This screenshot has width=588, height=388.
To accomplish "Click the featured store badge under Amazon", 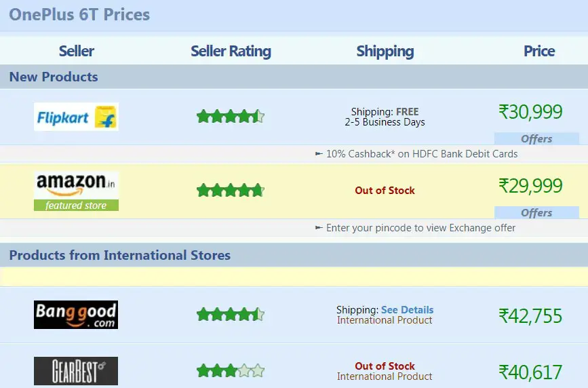I will pyautogui.click(x=76, y=206).
